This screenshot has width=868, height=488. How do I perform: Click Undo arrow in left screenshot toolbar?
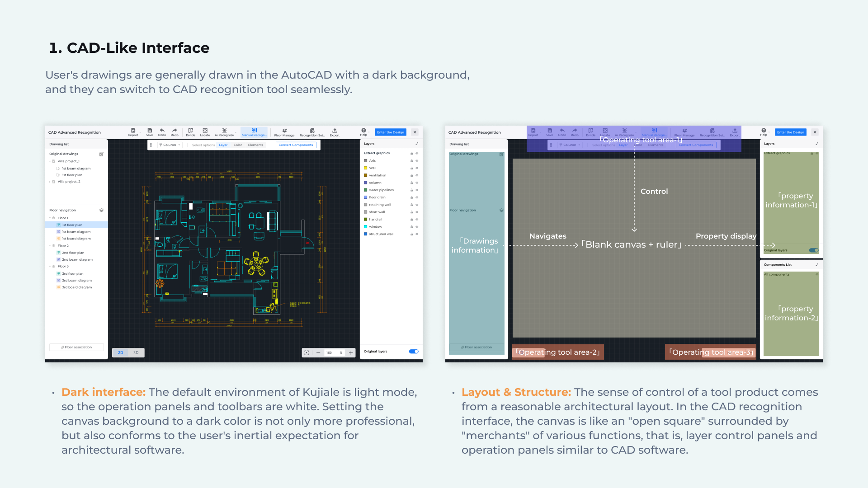point(162,131)
